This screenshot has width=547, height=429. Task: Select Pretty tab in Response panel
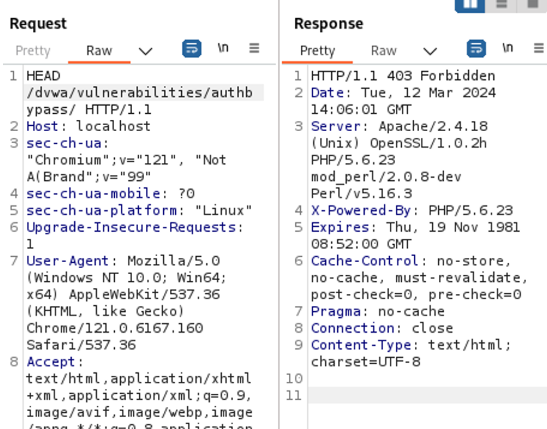pyautogui.click(x=317, y=51)
